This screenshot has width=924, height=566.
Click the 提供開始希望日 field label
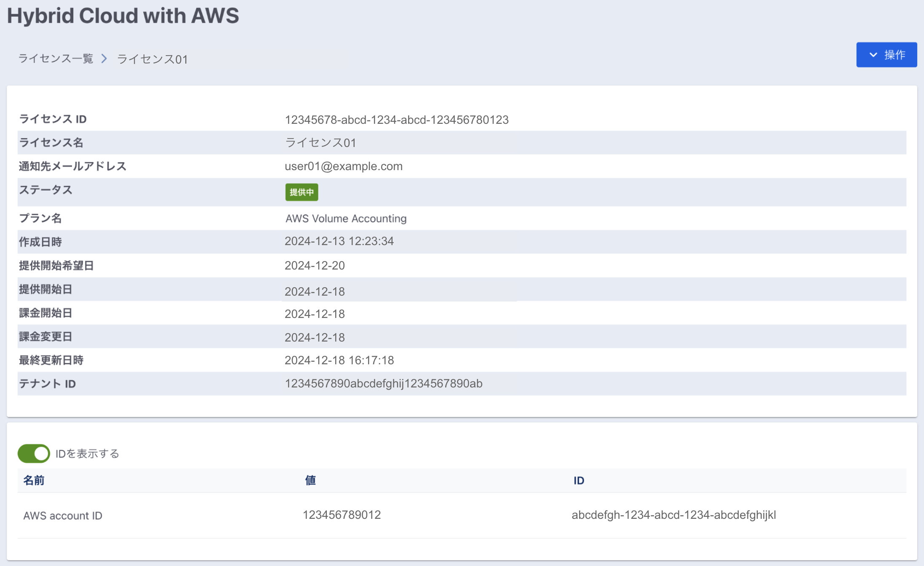[x=56, y=266]
